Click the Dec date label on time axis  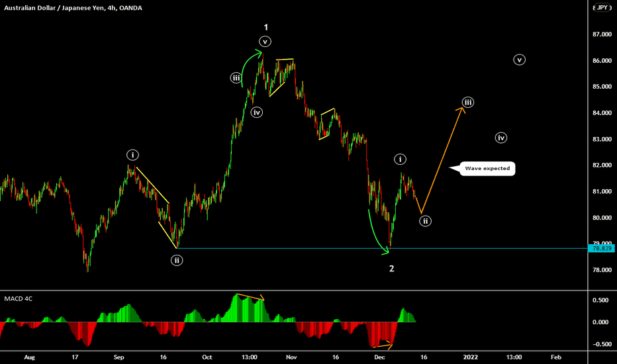379,357
